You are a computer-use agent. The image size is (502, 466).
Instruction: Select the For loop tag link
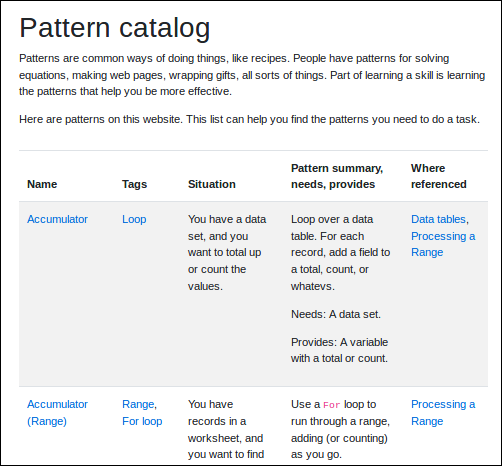[142, 421]
